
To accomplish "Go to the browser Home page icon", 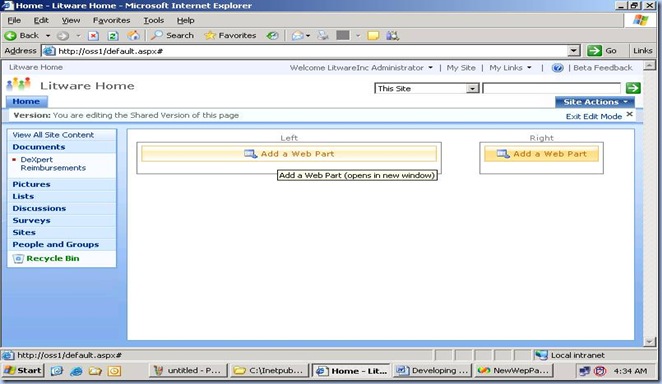I will pos(133,36).
